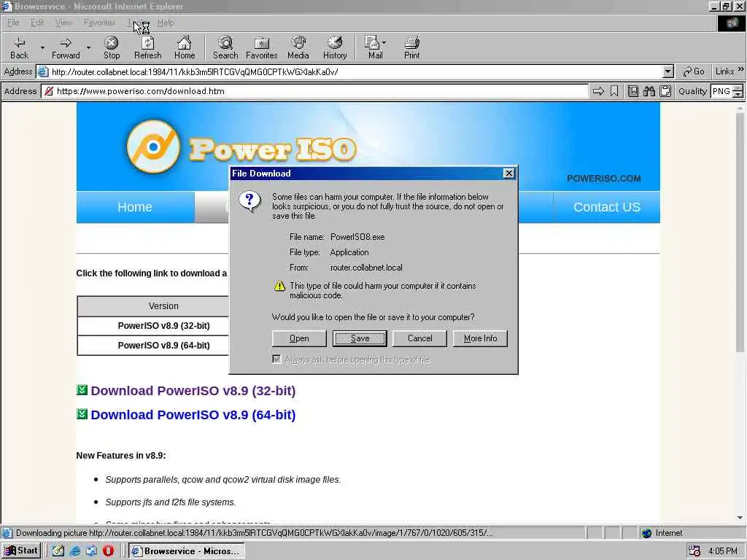747x560 pixels.
Task: Click the PowerISO v8.9 (32-bit) table cell
Action: (x=163, y=326)
